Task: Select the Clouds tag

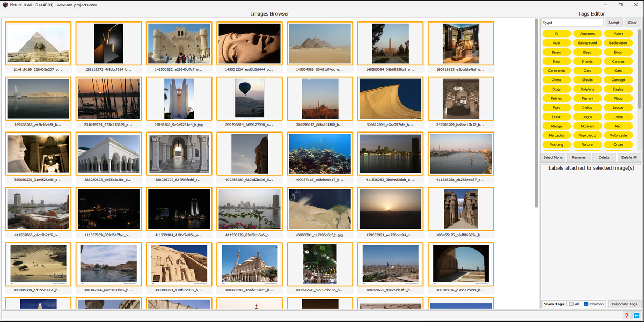Action: pos(588,80)
